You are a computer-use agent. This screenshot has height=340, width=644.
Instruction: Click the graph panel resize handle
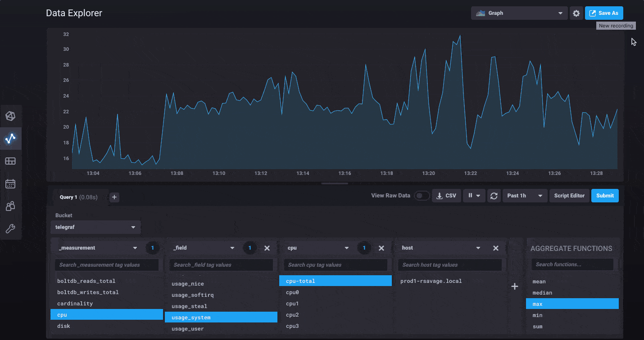(335, 183)
